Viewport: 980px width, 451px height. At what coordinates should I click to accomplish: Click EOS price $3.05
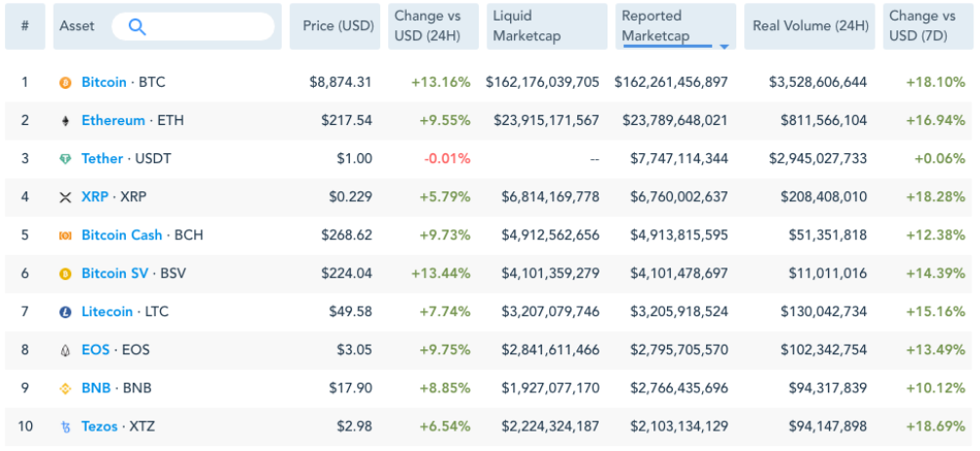point(354,349)
